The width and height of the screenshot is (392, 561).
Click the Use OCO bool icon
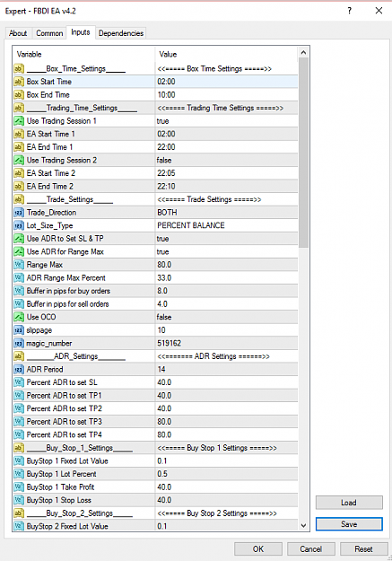pyautogui.click(x=19, y=317)
